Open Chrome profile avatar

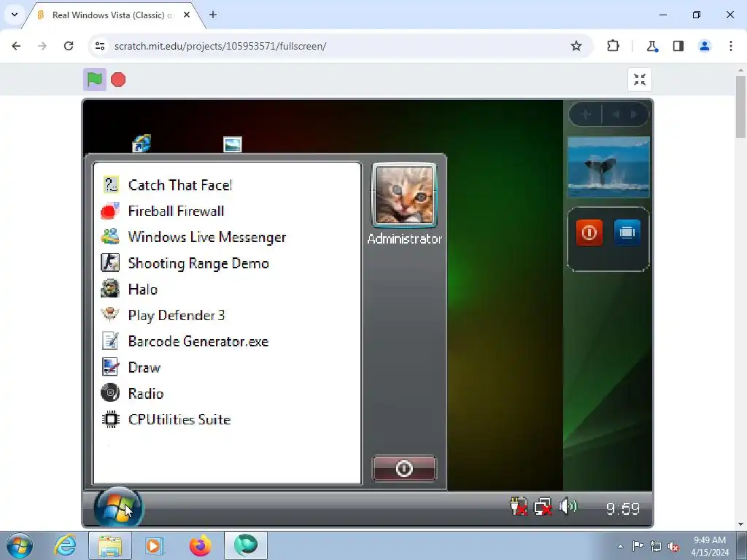pyautogui.click(x=704, y=46)
